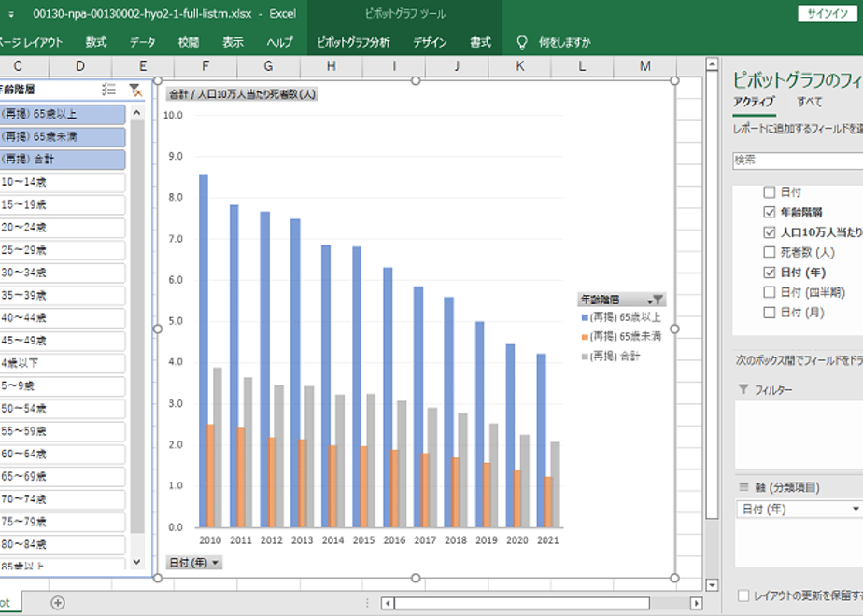Toggle the 日付 field checkbox

[770, 192]
